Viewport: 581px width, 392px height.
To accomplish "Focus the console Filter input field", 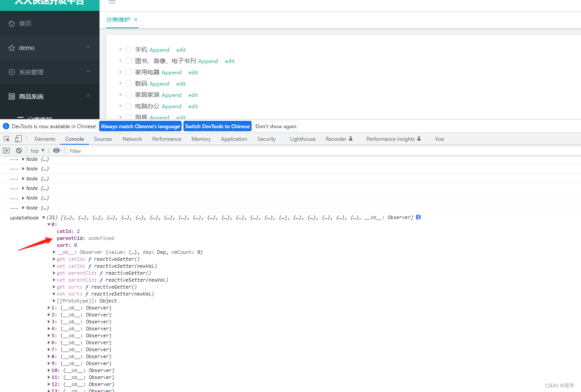I will (324, 151).
